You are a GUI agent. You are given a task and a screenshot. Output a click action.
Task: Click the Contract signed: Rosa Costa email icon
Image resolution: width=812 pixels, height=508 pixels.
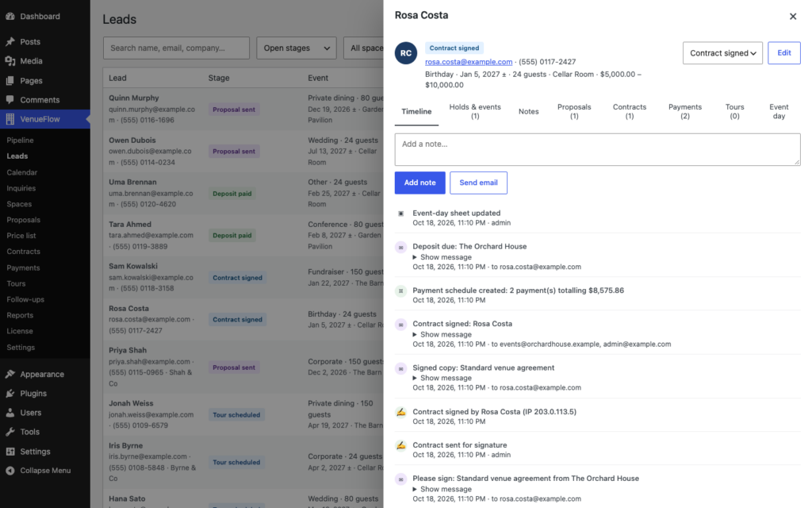(400, 325)
